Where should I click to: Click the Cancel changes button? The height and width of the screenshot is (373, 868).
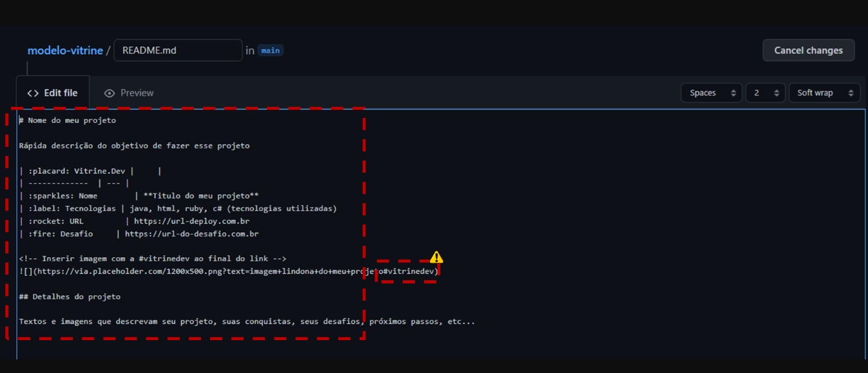809,50
